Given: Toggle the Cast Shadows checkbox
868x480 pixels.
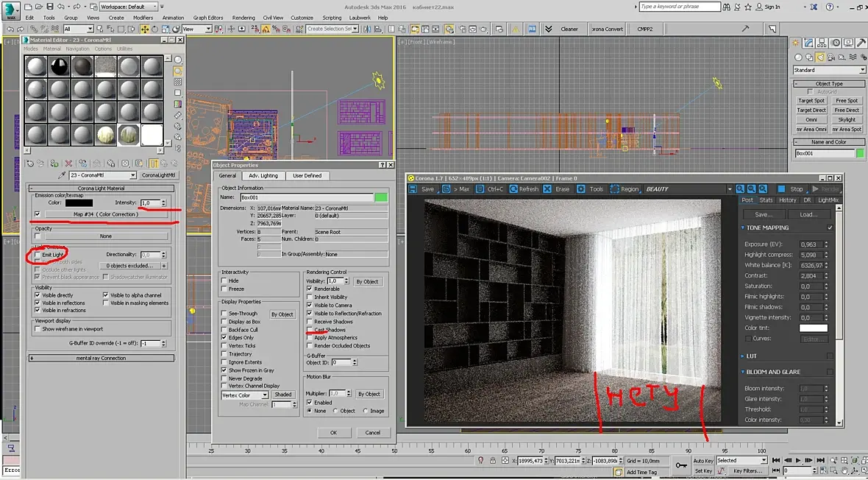Looking at the screenshot, I should [x=310, y=330].
